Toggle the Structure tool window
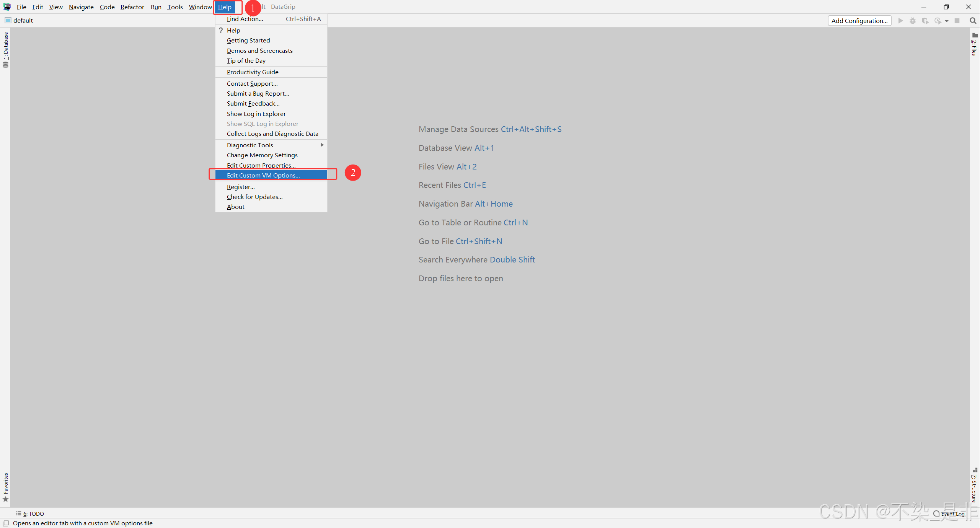The height and width of the screenshot is (528, 980). [x=974, y=485]
